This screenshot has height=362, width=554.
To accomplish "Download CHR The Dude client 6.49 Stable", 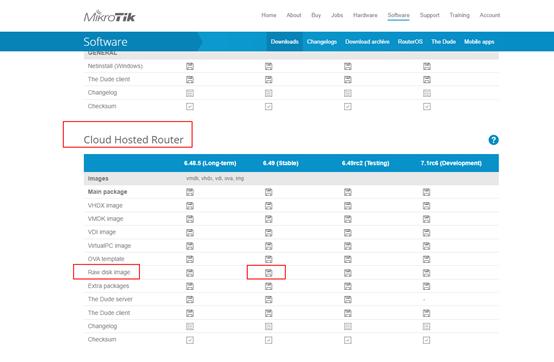I will click(269, 313).
